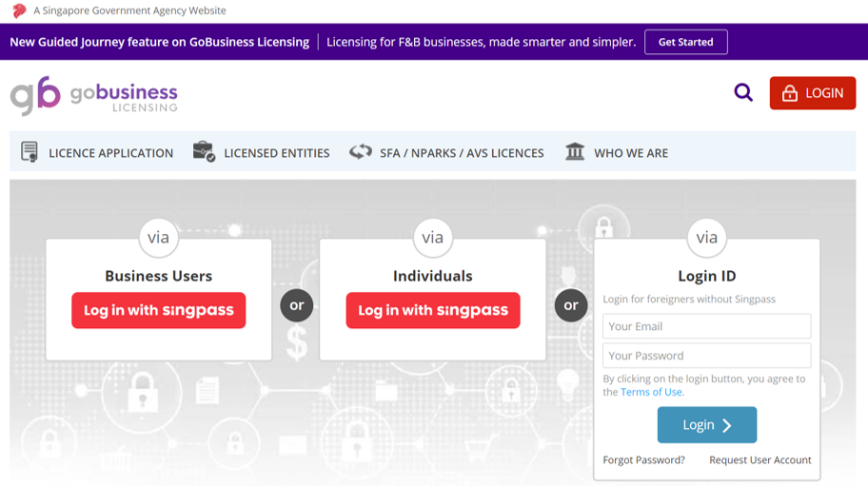Click the Licensed Entities briefcase icon
The height and width of the screenshot is (486, 868).
204,151
